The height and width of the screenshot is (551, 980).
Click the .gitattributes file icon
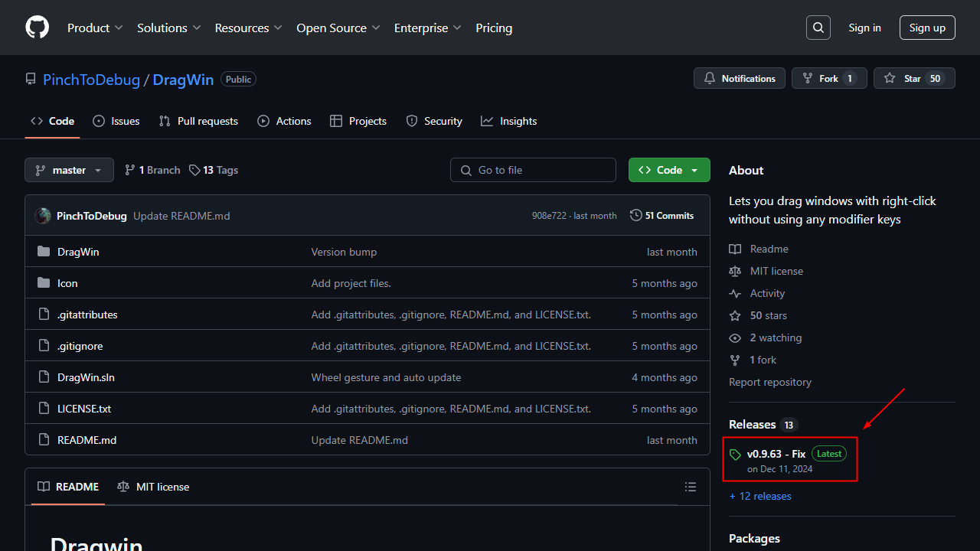pos(44,314)
